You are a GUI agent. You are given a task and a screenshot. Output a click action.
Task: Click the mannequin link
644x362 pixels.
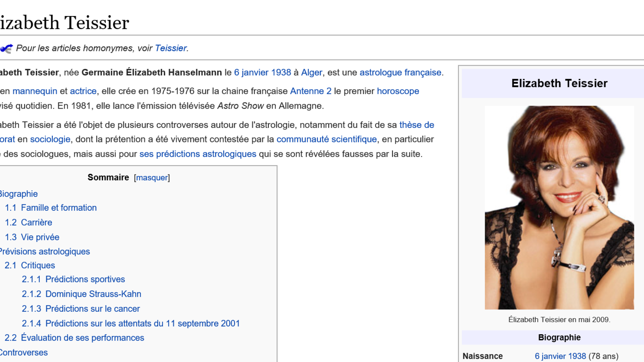(35, 91)
